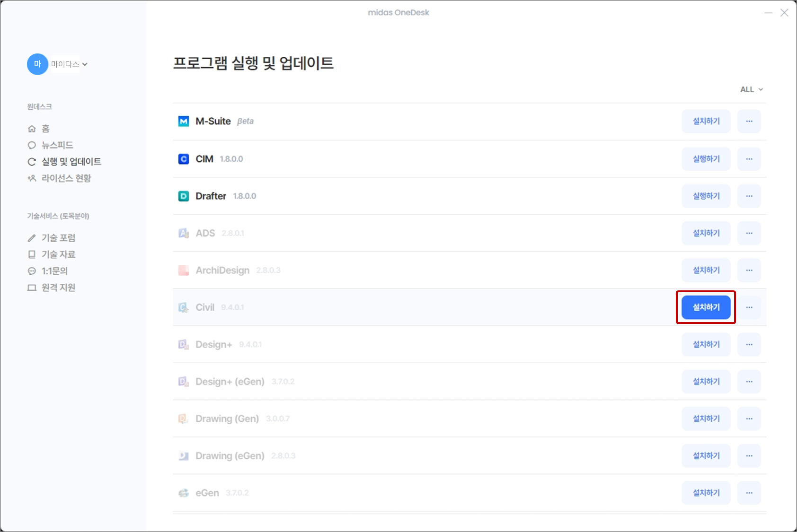Click 설치하기 for Drawing (Gen)
Screen dimensions: 797x532
706,419
